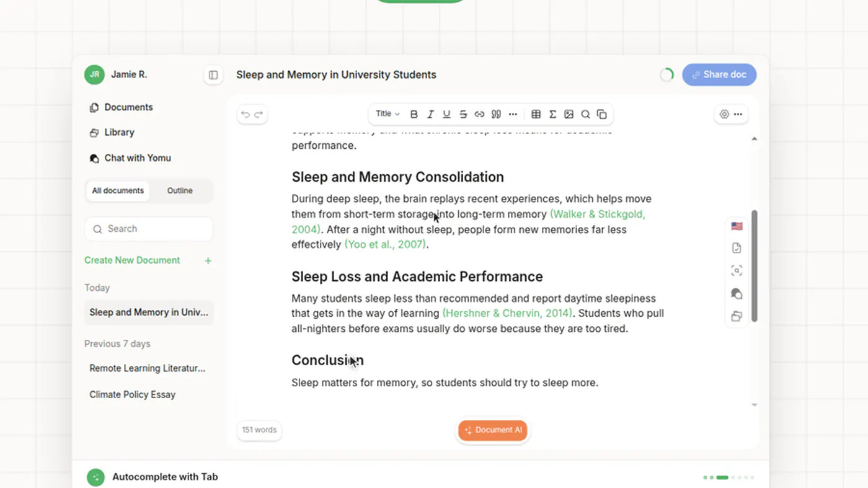868x488 pixels.
Task: Click the Share doc button
Action: coord(719,74)
